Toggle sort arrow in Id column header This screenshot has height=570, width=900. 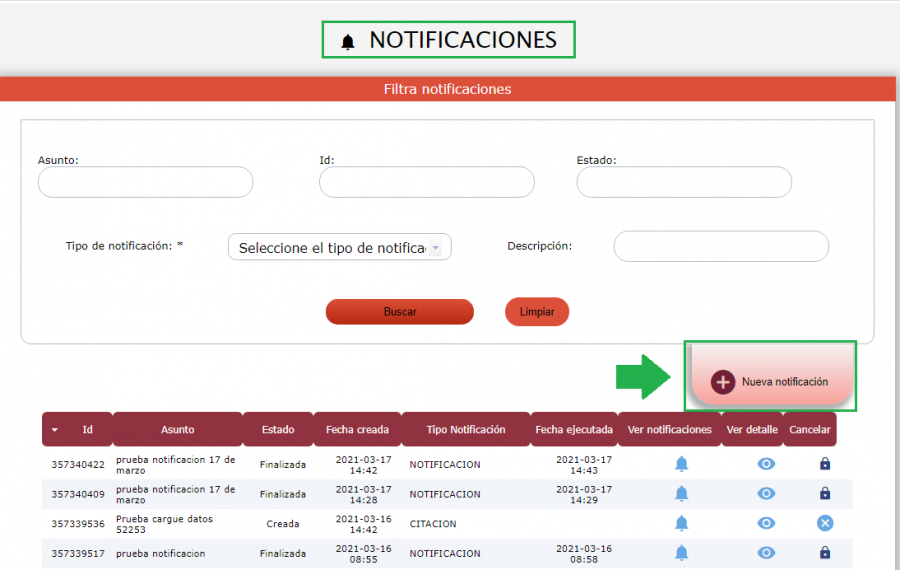(x=55, y=430)
